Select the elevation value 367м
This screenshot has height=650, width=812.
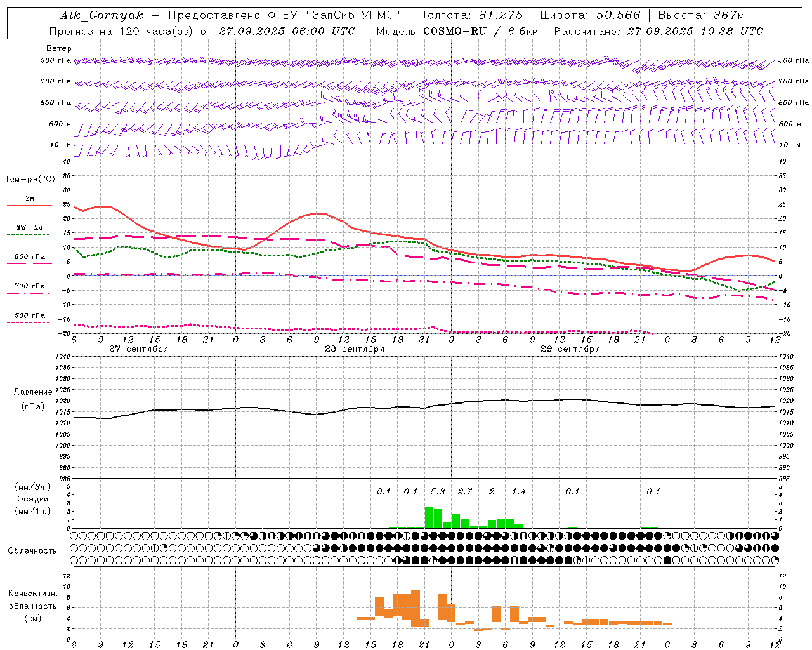(x=729, y=15)
